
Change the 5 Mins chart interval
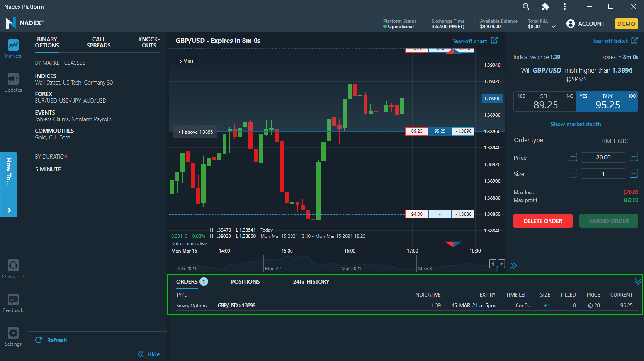click(186, 61)
